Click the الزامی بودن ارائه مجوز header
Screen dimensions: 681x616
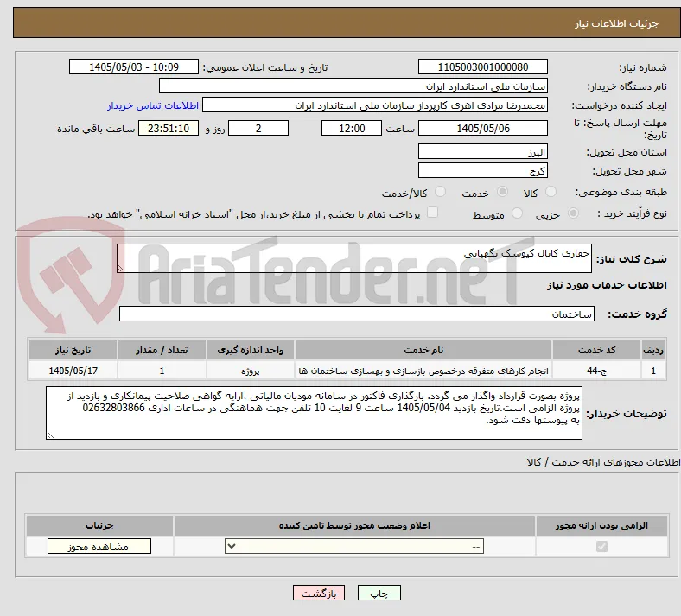point(601,525)
